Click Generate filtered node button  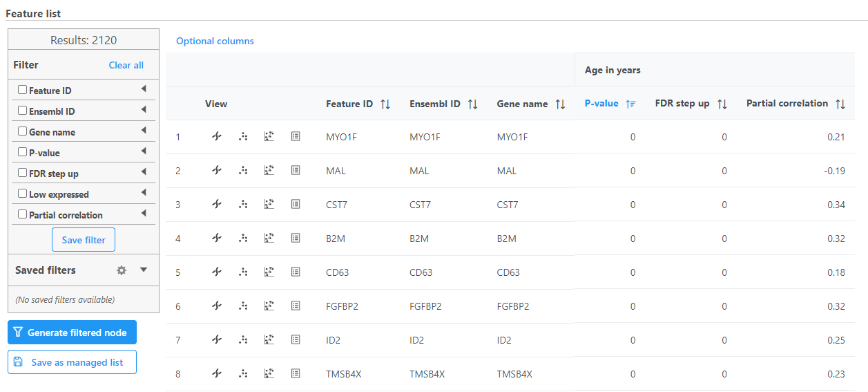pos(72,333)
